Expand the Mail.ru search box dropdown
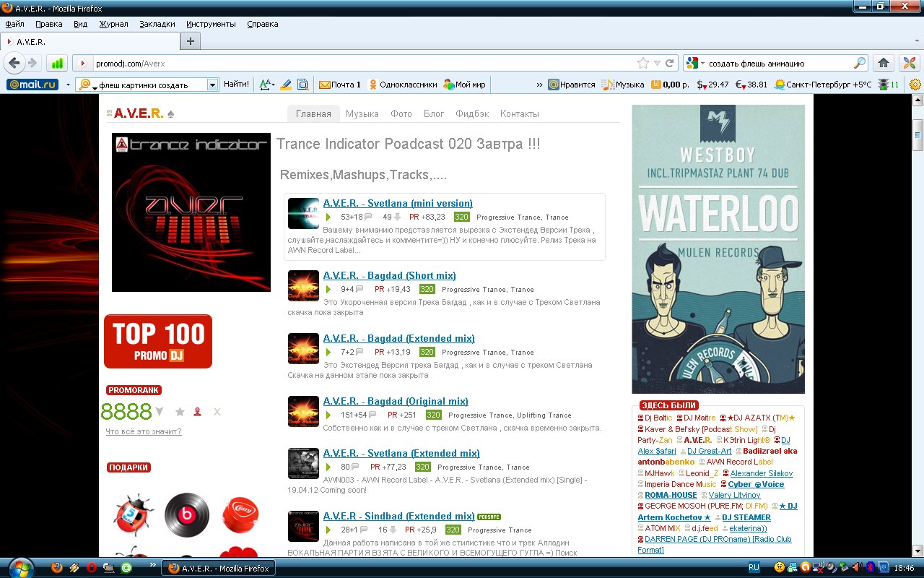This screenshot has height=578, width=924. pyautogui.click(x=212, y=85)
